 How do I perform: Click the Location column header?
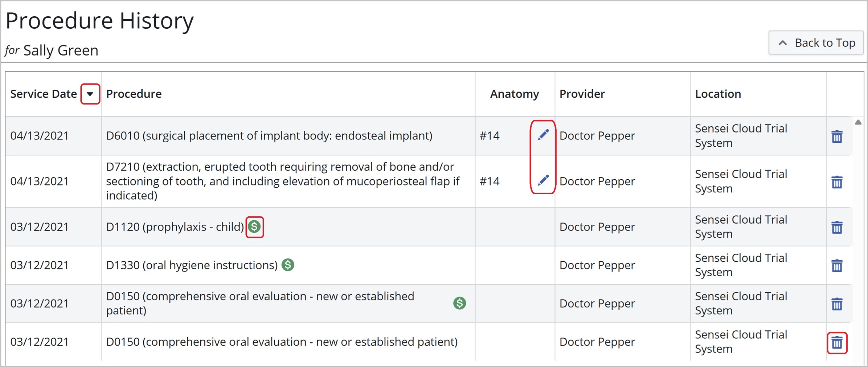(x=718, y=94)
